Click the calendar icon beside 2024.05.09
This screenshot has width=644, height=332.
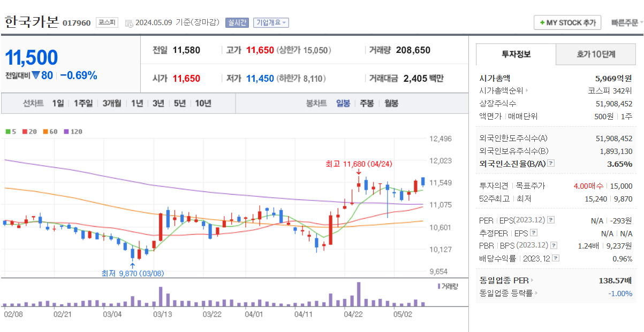129,23
